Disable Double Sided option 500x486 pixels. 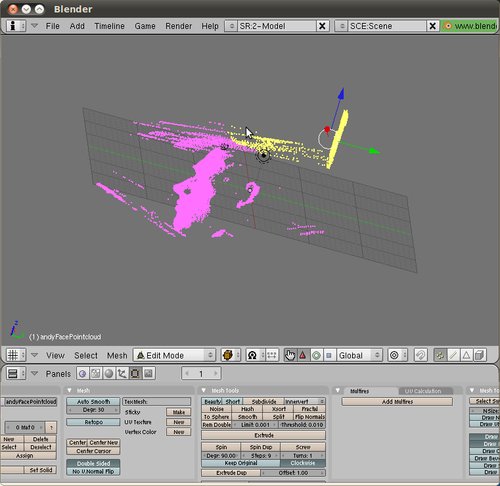[93, 463]
